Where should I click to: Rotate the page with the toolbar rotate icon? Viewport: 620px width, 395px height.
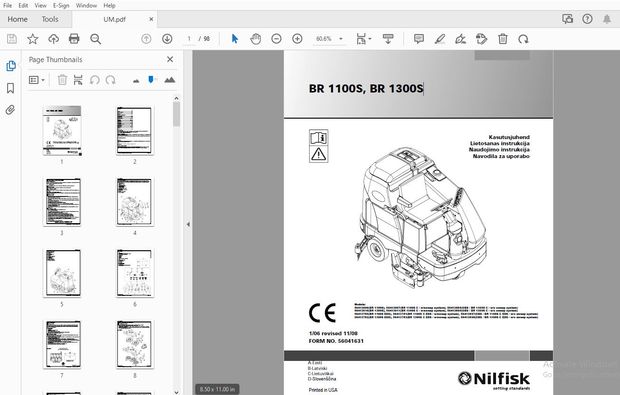coord(523,39)
